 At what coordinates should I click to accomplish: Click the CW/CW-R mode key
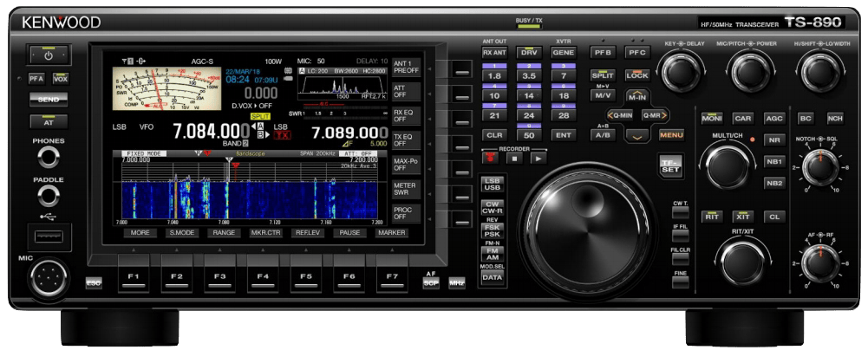(493, 207)
